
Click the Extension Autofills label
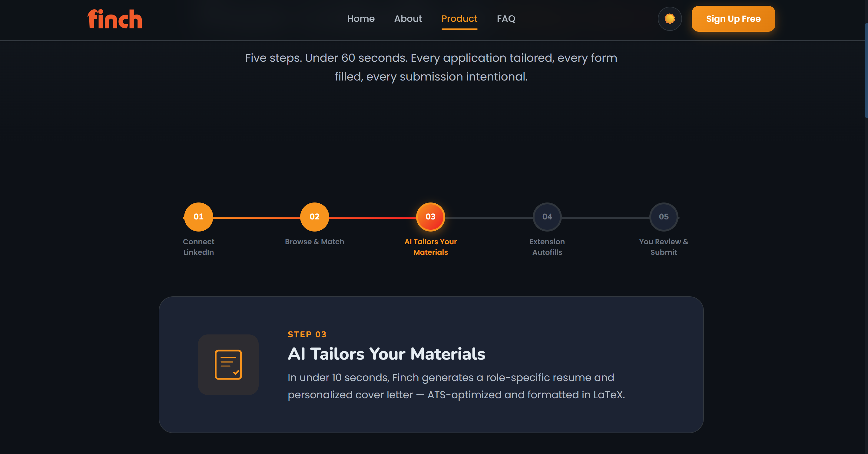pos(547,247)
